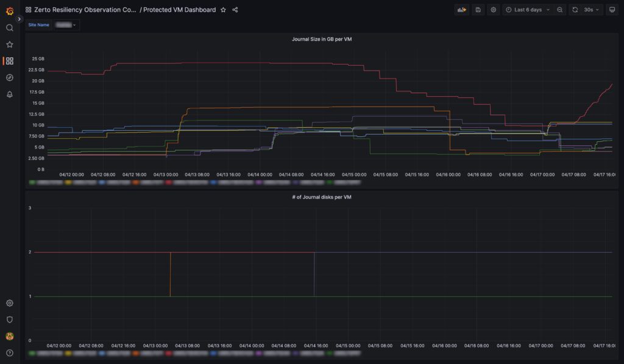
Task: Click the 04/15 00:00 label in Journal Size chart
Action: pos(354,175)
